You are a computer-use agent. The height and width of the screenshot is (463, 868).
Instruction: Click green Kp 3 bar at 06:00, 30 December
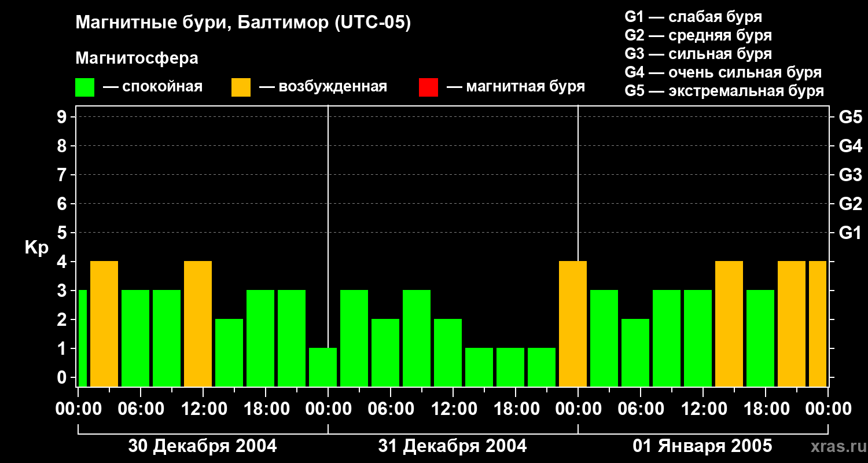pyautogui.click(x=135, y=338)
